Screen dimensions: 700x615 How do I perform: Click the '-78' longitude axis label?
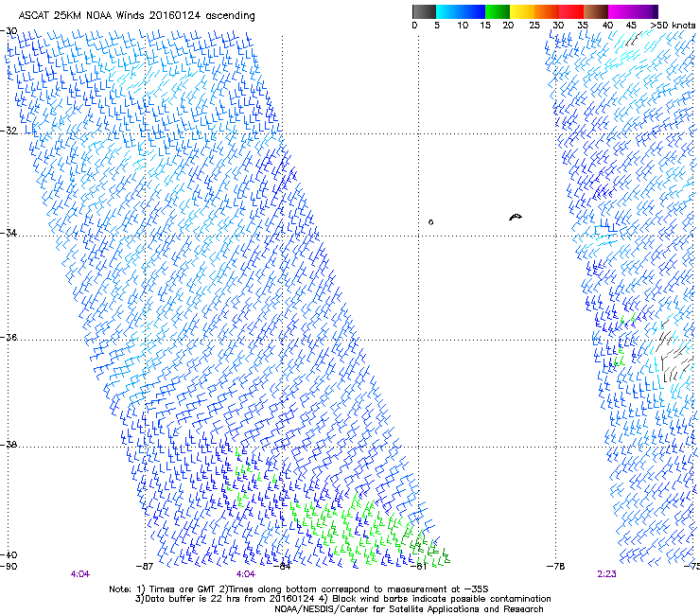click(x=556, y=567)
